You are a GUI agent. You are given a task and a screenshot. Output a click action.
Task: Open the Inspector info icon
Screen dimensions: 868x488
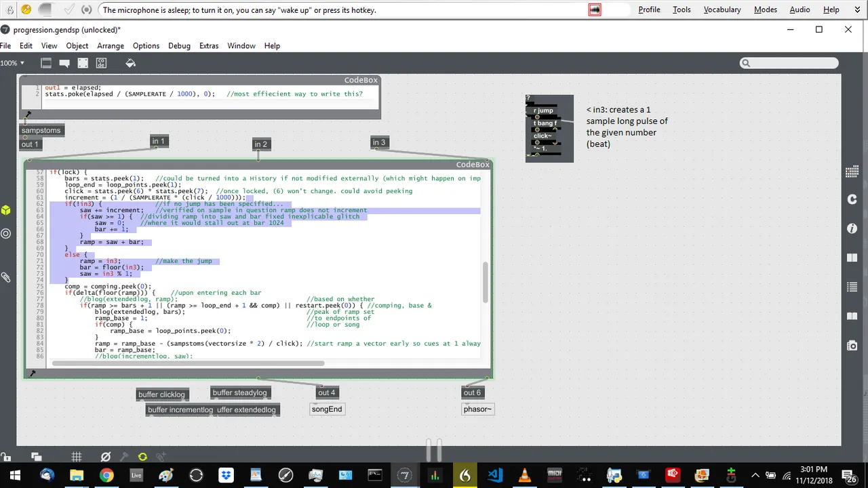pyautogui.click(x=852, y=229)
